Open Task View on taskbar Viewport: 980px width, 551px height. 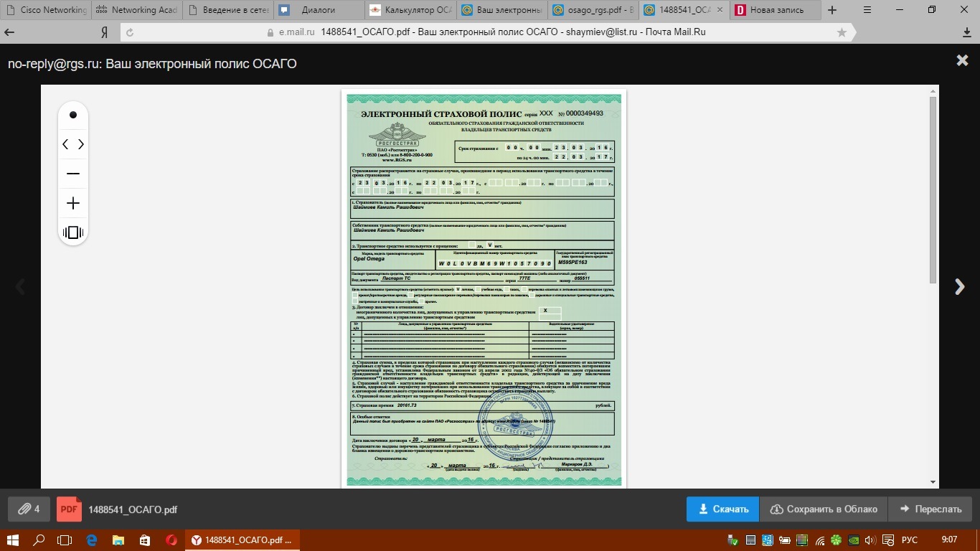point(65,540)
